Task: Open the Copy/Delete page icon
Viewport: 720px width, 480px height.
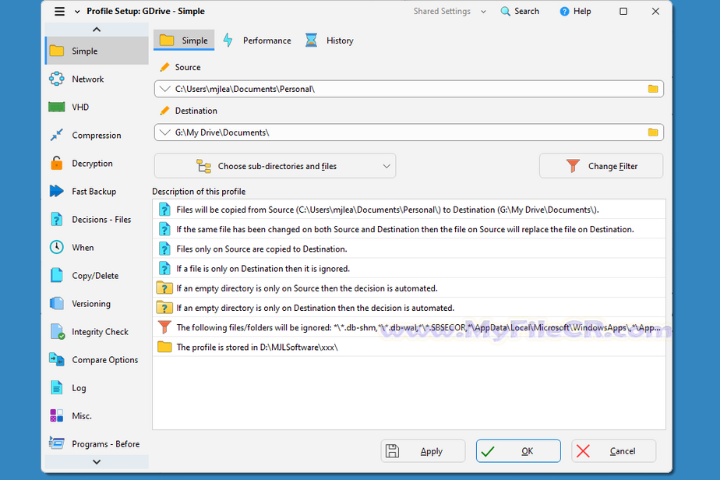Action: (56, 275)
